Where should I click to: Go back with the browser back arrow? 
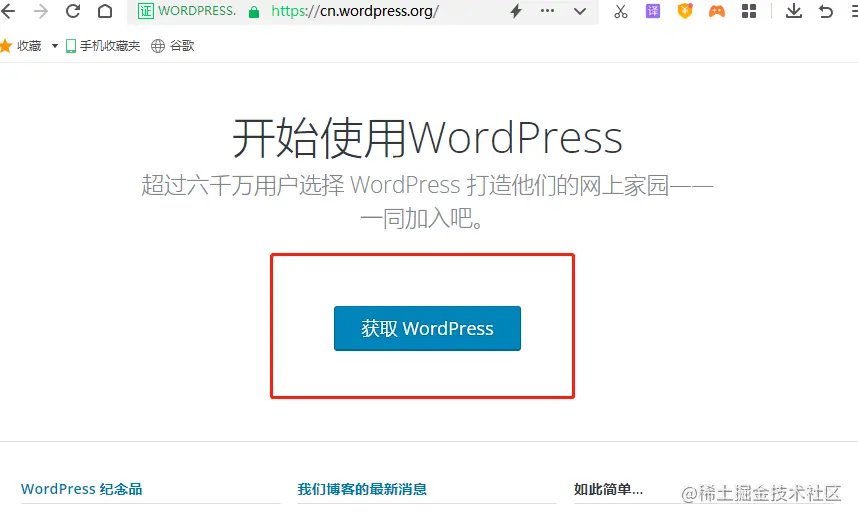[8, 11]
